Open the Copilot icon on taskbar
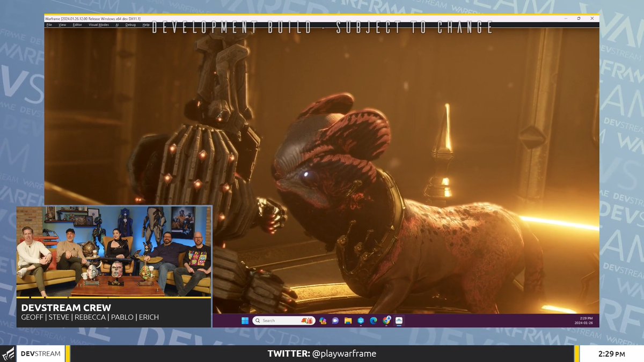This screenshot has height=362, width=644. click(323, 321)
